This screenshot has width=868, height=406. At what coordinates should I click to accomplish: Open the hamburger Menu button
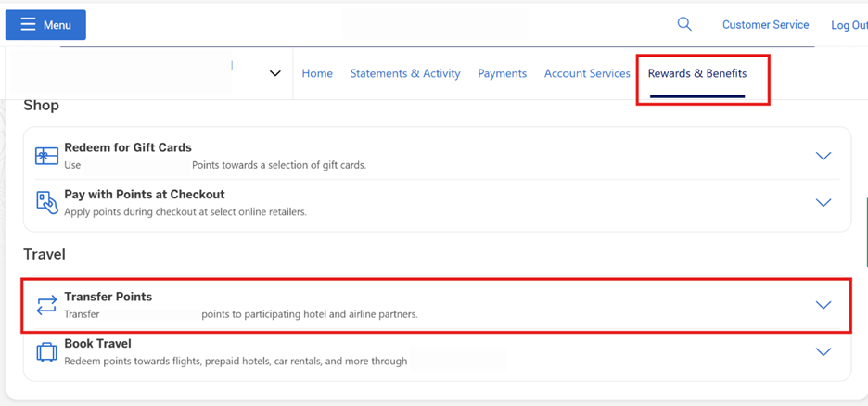pyautogui.click(x=45, y=25)
